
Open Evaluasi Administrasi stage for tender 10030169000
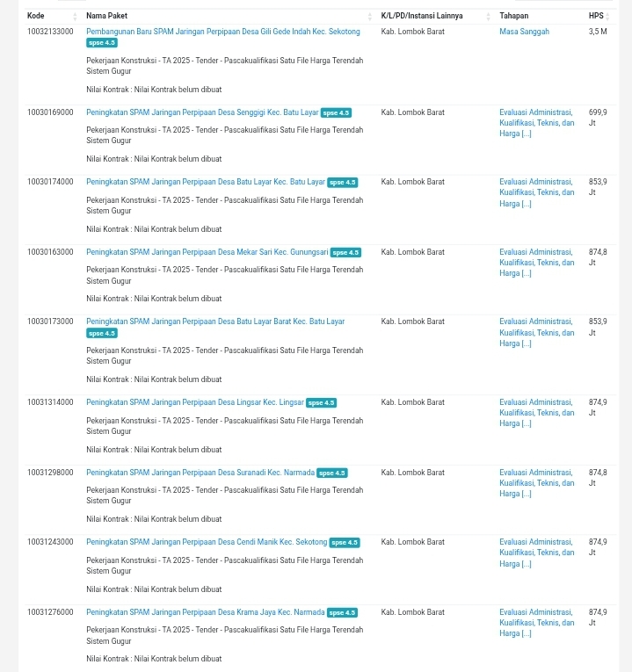(x=536, y=123)
